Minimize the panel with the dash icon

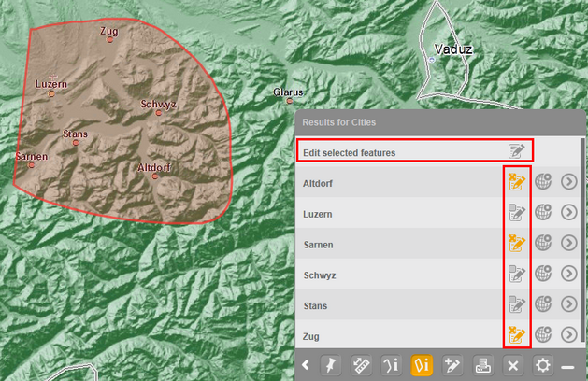(x=567, y=368)
